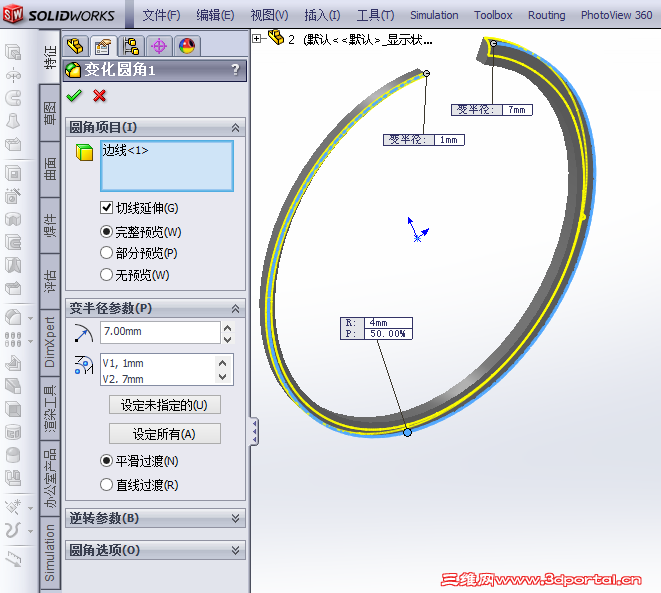
Task: Open the ConfigurationManager tab icon
Action: [131, 46]
